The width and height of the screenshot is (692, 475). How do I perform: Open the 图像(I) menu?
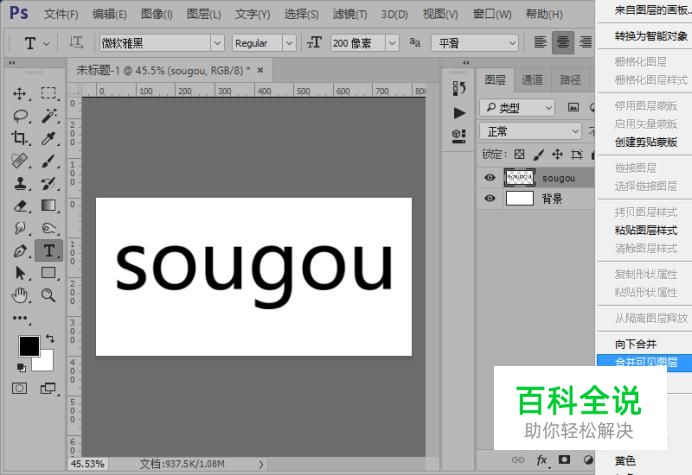pos(156,14)
